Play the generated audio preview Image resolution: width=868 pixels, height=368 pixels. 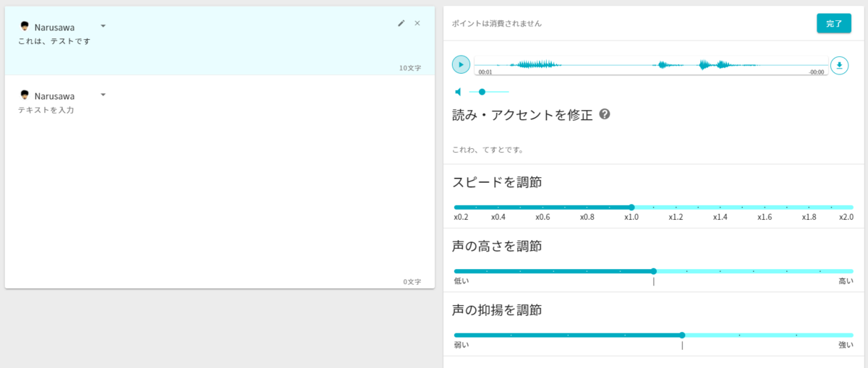click(461, 64)
